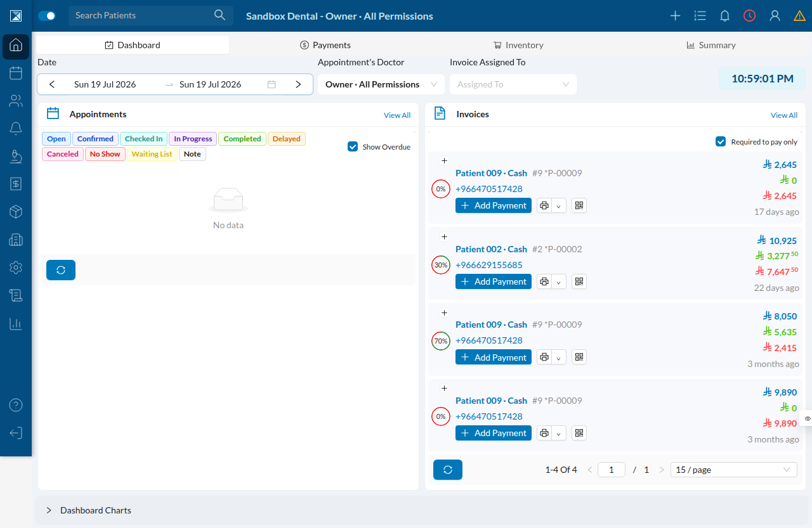Click View All in Appointments panel

click(x=397, y=115)
